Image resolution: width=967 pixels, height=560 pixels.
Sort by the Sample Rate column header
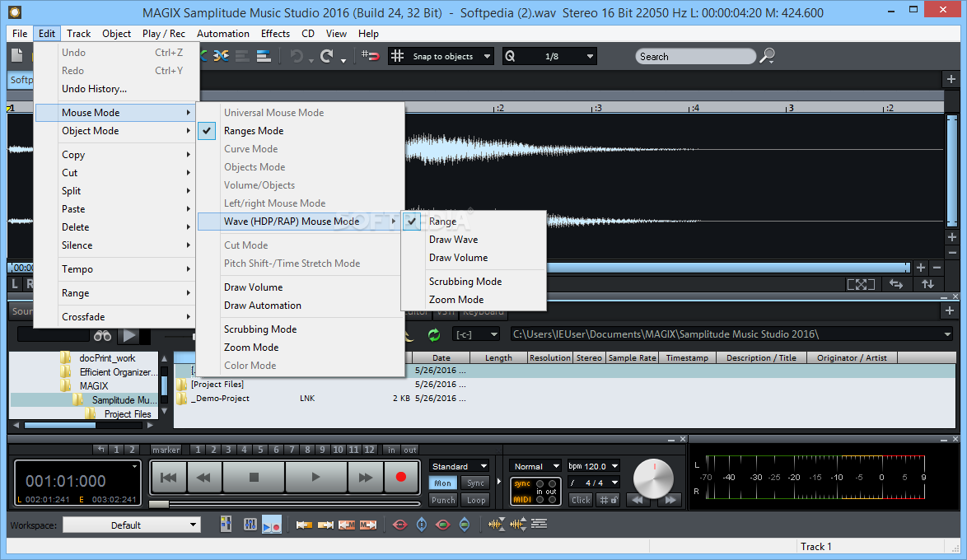coord(632,357)
